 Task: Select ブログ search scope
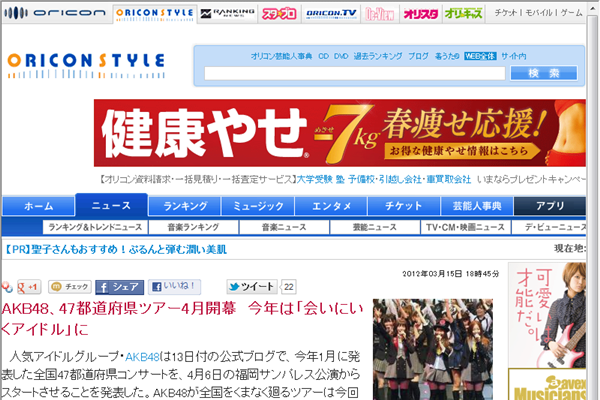pos(418,56)
